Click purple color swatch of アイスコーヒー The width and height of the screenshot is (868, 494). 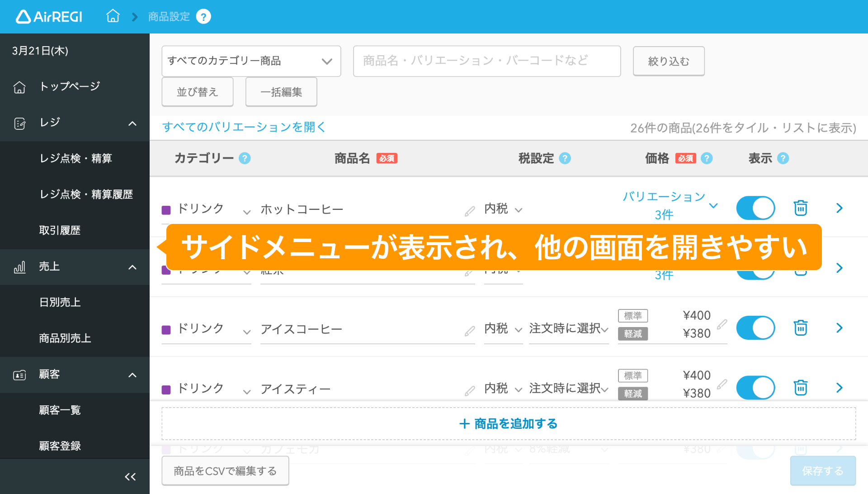(166, 330)
